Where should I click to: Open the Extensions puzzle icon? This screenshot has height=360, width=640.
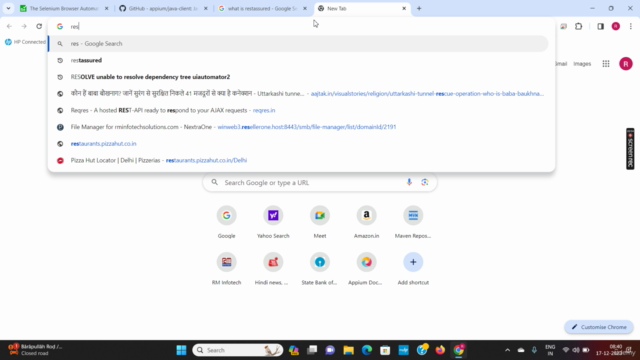pos(578,26)
